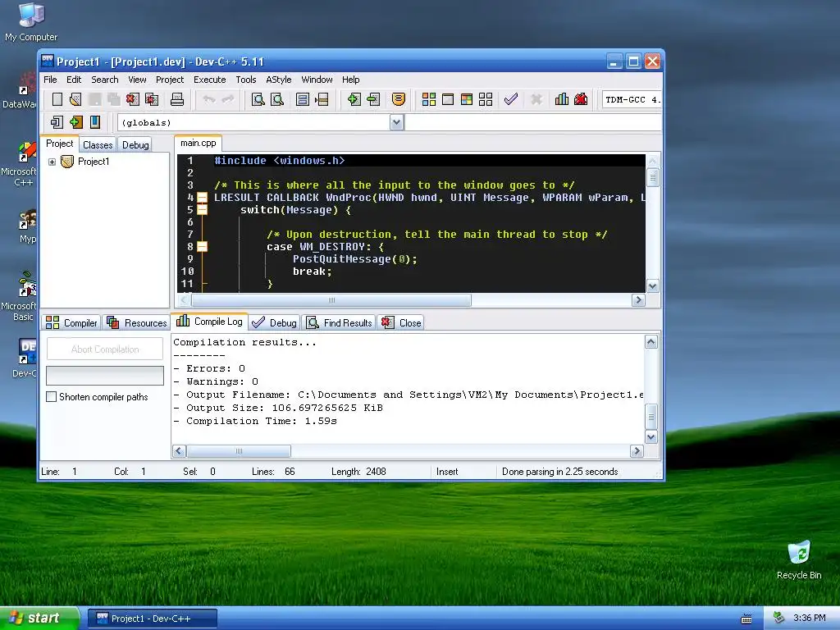Screen dimensions: 840x630
Task: Switch to the Debug sidebar tab
Action: 135,144
